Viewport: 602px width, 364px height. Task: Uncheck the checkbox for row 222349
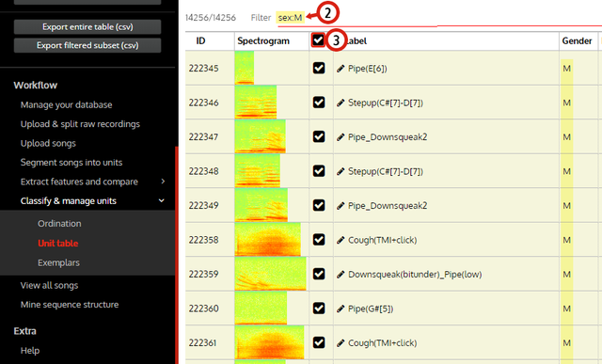click(319, 205)
